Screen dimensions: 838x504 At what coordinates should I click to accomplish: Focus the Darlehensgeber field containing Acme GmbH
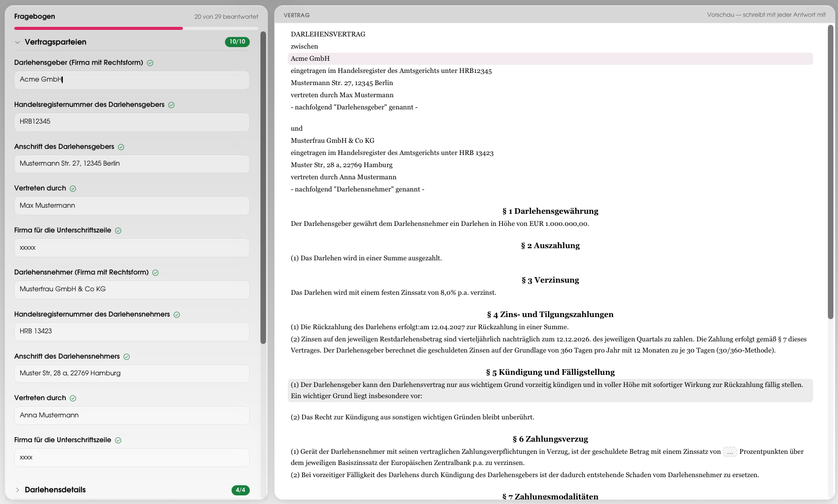coord(132,80)
